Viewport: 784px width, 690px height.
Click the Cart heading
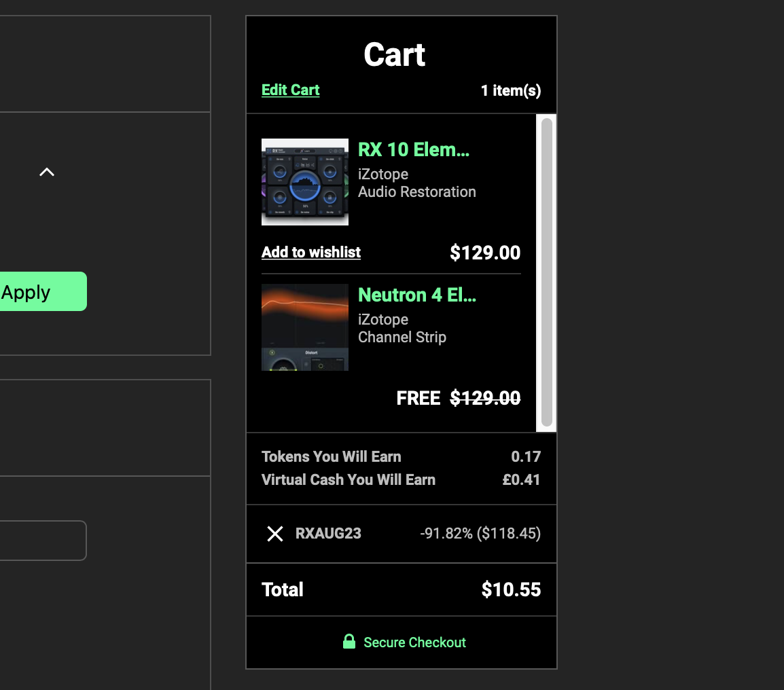[x=395, y=54]
